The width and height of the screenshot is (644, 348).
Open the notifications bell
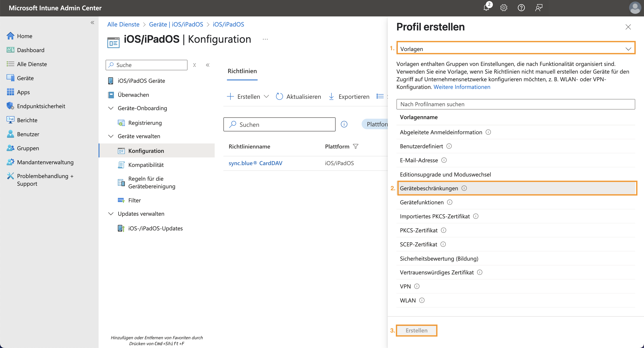pos(487,7)
